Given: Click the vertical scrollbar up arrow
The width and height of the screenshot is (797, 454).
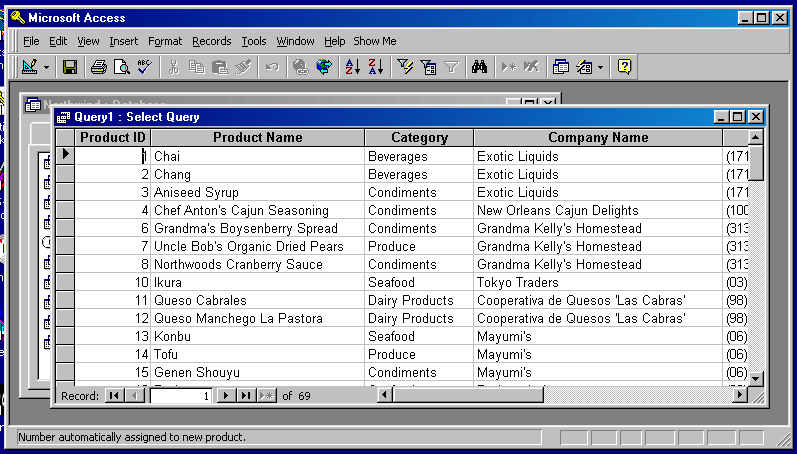Looking at the screenshot, I should [756, 137].
